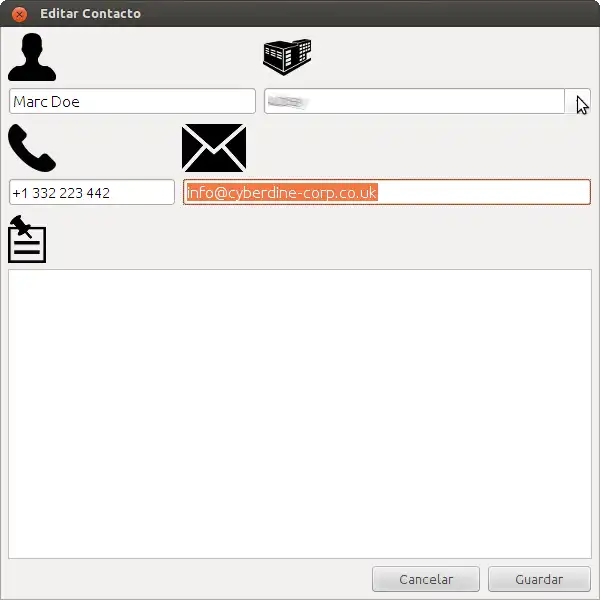Click the Editar Contacto window title
The width and height of the screenshot is (600, 600).
point(90,14)
